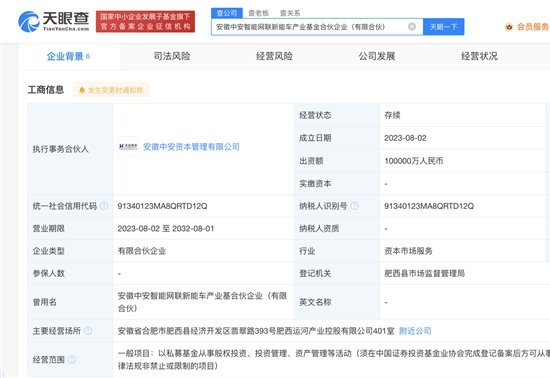Click the help icon next to 主要经营场所
This screenshot has width=550, height=378.
pos(88,331)
